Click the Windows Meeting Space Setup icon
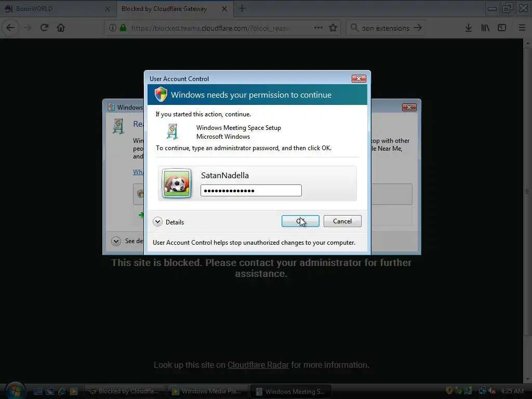This screenshot has height=399, width=532. coord(172,131)
